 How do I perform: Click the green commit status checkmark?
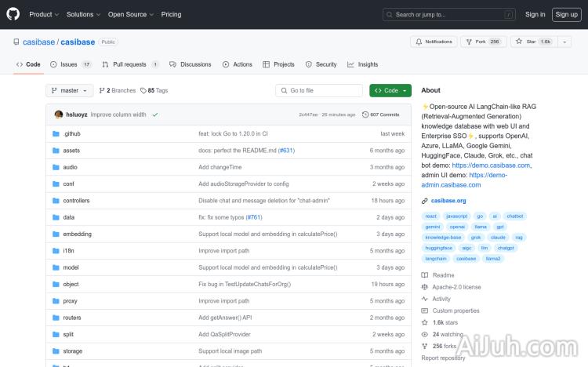click(x=155, y=114)
